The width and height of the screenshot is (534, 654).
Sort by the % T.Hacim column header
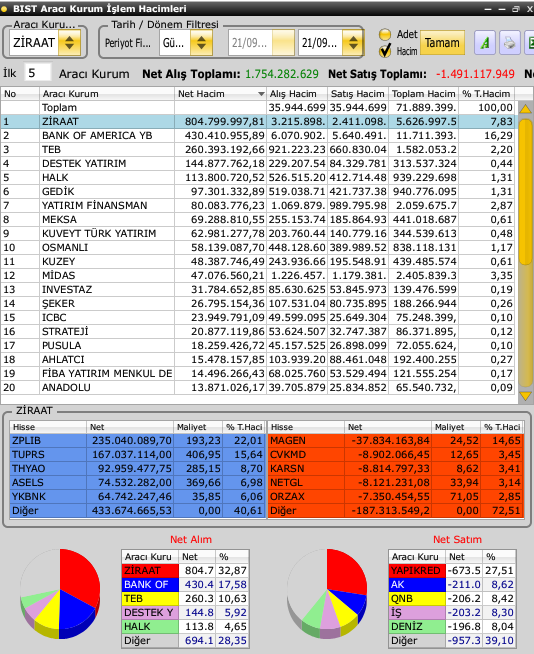tap(486, 94)
